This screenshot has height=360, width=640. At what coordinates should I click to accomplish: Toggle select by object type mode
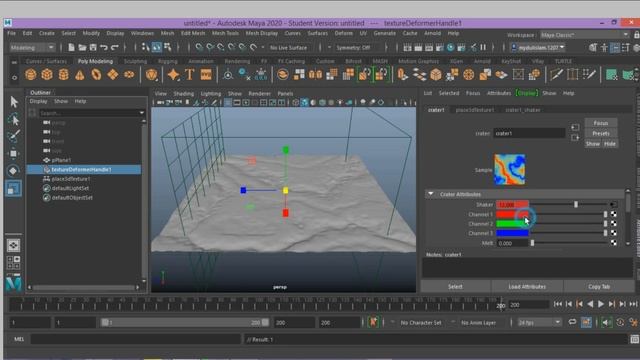click(x=157, y=47)
